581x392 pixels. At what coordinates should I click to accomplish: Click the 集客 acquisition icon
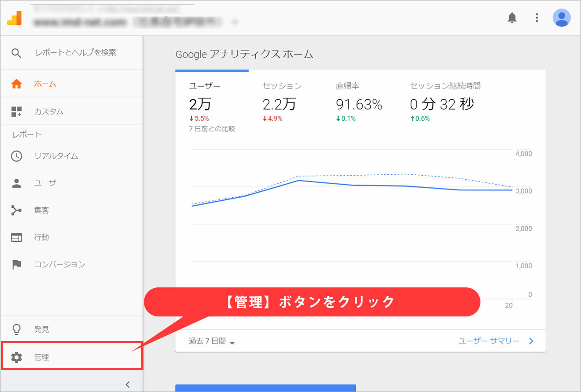pos(17,210)
